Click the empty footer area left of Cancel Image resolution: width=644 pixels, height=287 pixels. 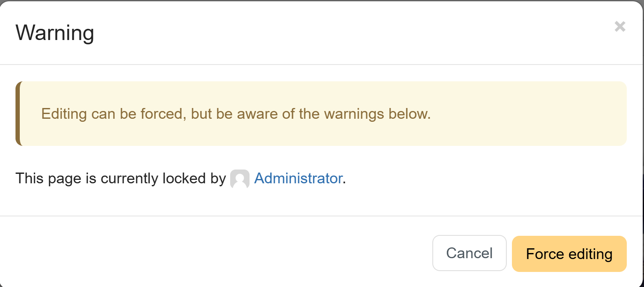point(215,253)
